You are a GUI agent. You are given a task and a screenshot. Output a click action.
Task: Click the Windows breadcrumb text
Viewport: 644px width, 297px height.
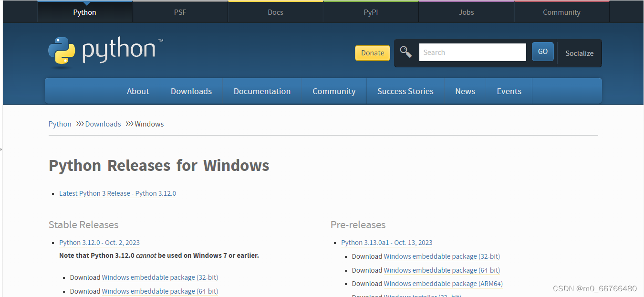pos(149,124)
